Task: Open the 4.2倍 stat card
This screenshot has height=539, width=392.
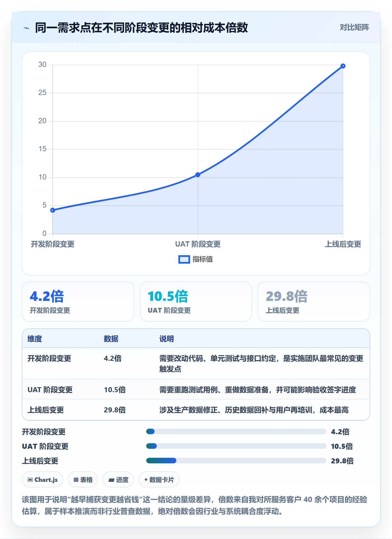Action: click(x=78, y=301)
